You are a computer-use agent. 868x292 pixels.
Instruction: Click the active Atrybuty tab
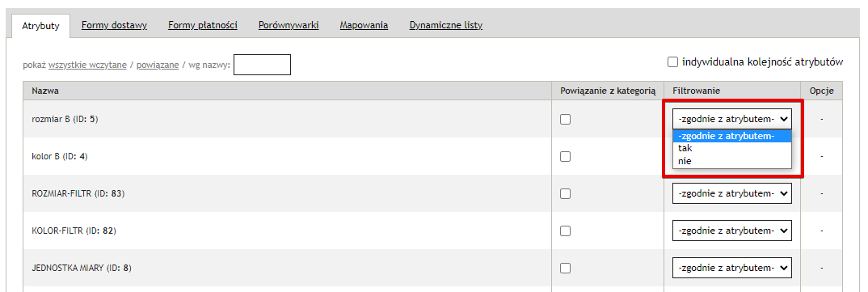[x=41, y=26]
